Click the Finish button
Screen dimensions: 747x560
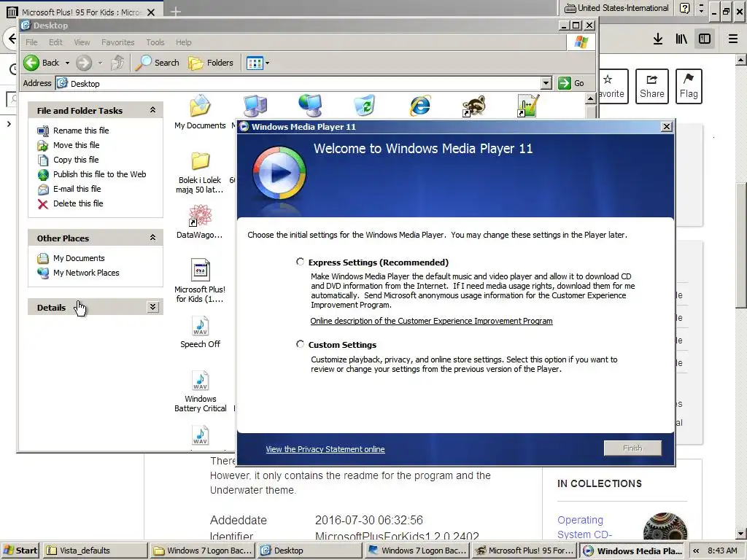tap(632, 448)
